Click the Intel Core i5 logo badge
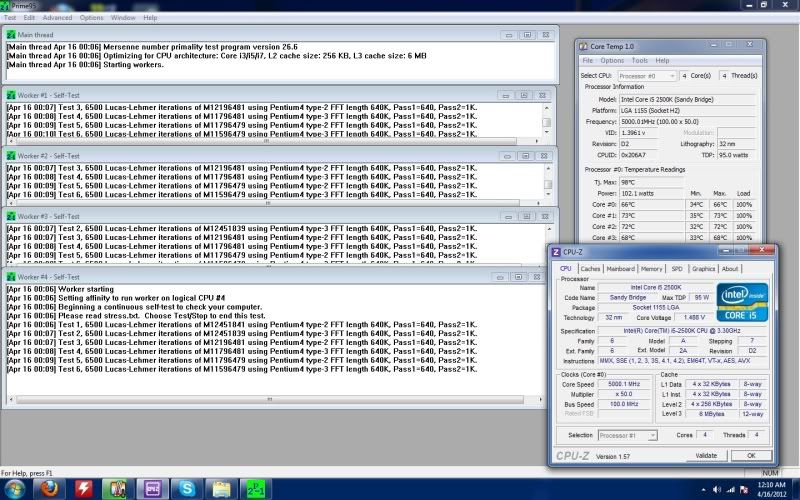800x500 pixels. point(742,302)
